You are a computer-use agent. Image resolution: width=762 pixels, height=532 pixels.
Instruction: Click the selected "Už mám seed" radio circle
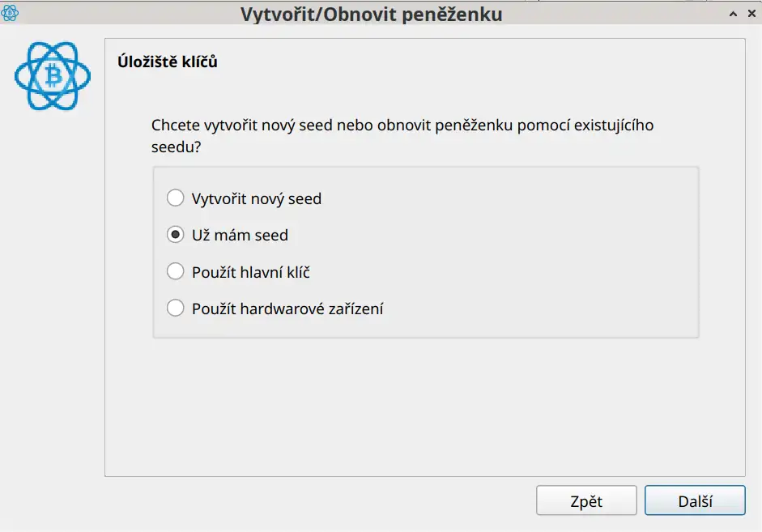(175, 235)
